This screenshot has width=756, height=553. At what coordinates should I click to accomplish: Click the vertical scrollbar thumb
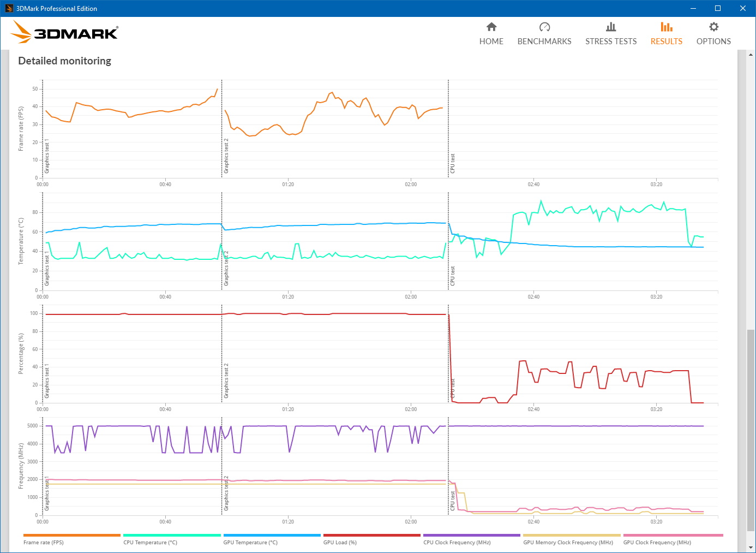tap(751, 430)
